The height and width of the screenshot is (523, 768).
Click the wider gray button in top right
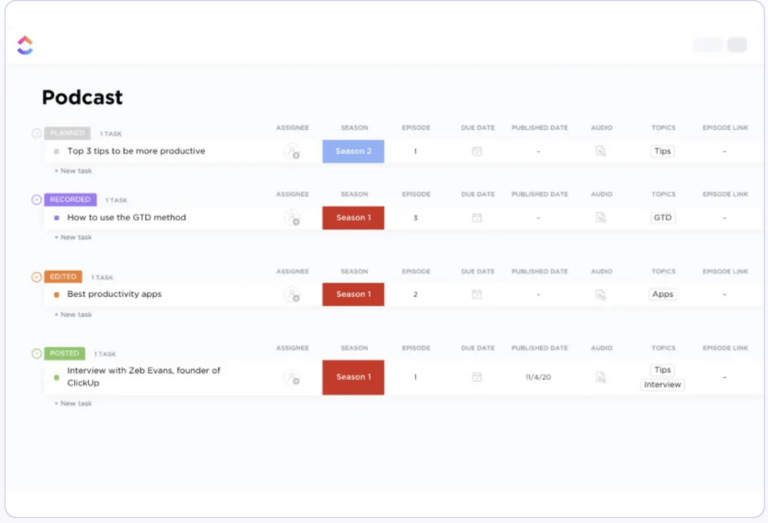click(x=708, y=45)
